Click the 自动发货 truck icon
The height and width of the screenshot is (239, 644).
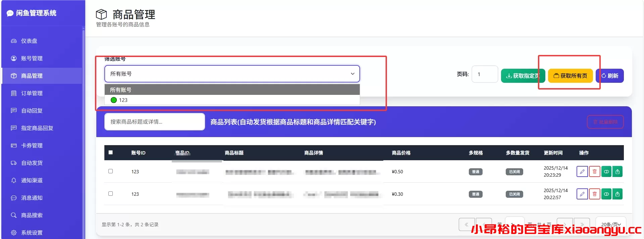[14, 163]
